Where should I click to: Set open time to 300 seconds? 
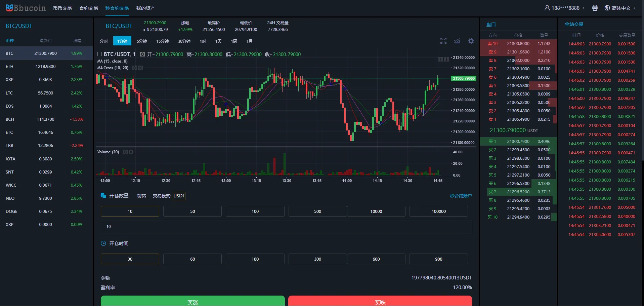tap(317, 259)
